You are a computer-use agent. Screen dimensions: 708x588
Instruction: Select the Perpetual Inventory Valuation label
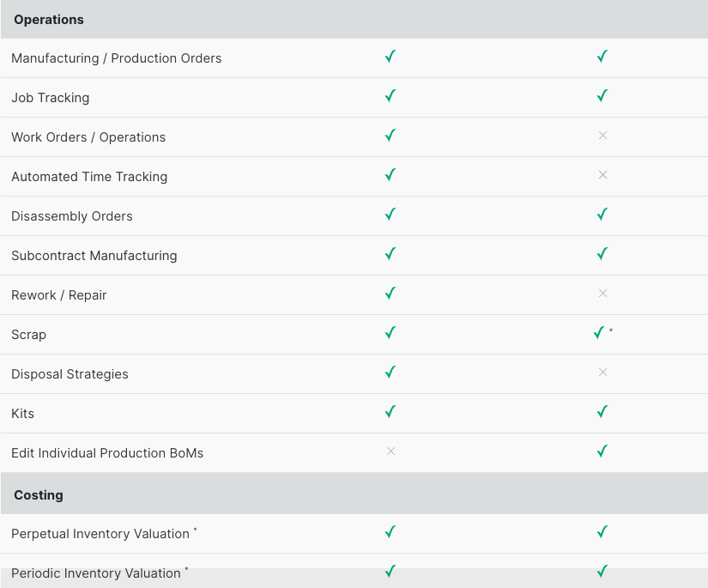point(100,534)
